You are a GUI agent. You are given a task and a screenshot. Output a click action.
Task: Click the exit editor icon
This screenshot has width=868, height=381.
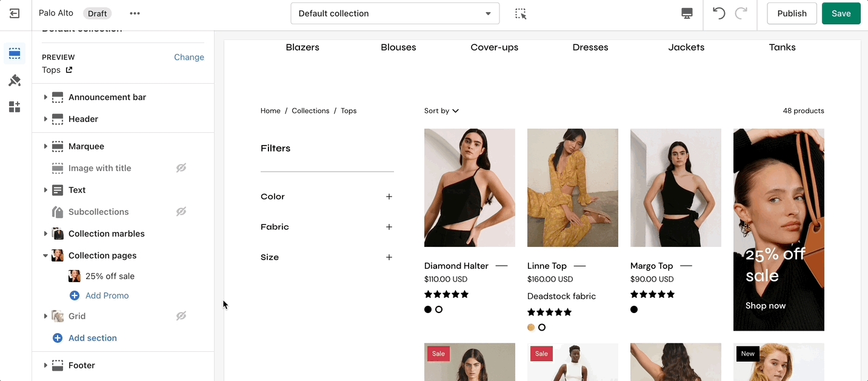15,13
